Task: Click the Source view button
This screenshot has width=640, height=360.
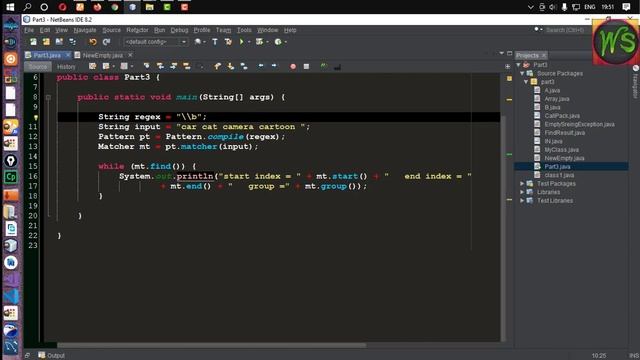Action: (38, 67)
